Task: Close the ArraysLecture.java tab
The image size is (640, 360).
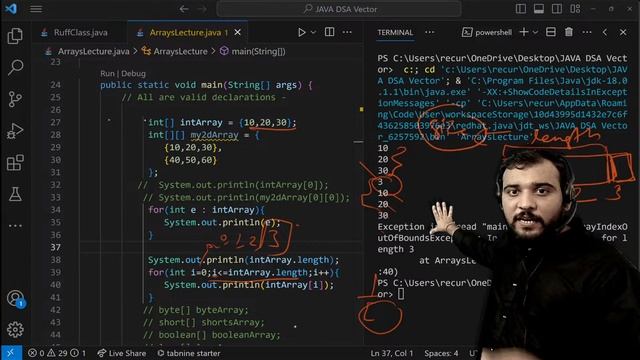Action: 238,32
